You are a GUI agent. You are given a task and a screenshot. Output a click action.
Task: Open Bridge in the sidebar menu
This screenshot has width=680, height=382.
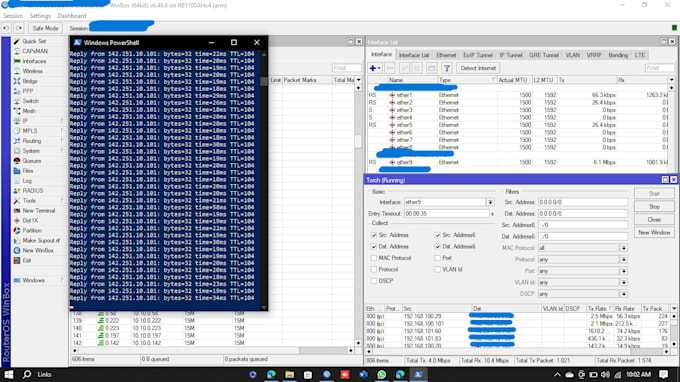pyautogui.click(x=30, y=81)
